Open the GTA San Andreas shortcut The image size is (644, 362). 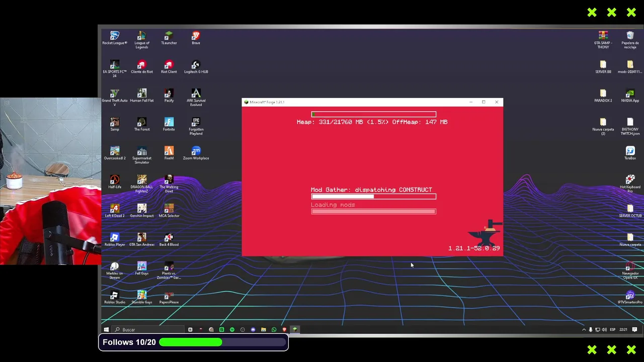[x=142, y=239]
